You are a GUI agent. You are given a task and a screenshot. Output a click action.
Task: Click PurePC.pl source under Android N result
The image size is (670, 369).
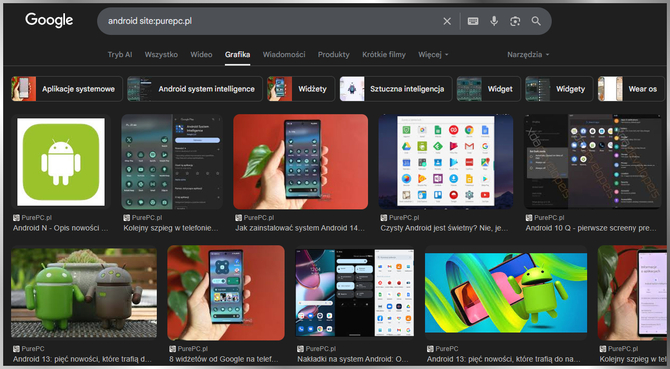36,218
